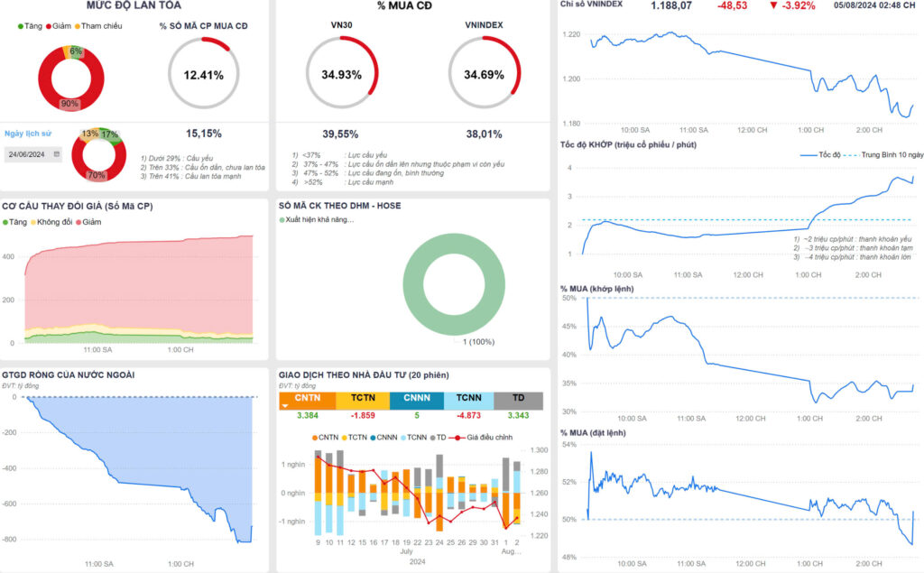Click red down triangle beside -3.92%
Image resolution: width=924 pixels, height=573 pixels.
(x=774, y=6)
